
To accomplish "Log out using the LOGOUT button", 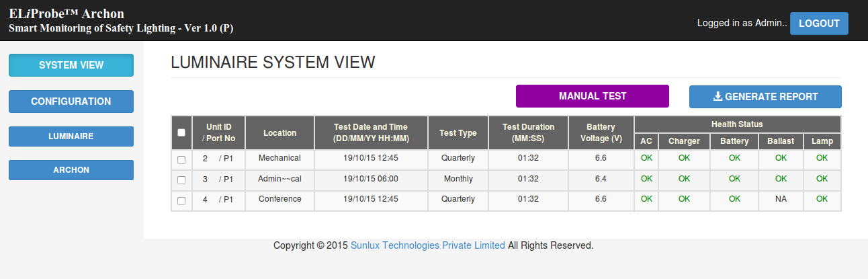I will click(818, 24).
